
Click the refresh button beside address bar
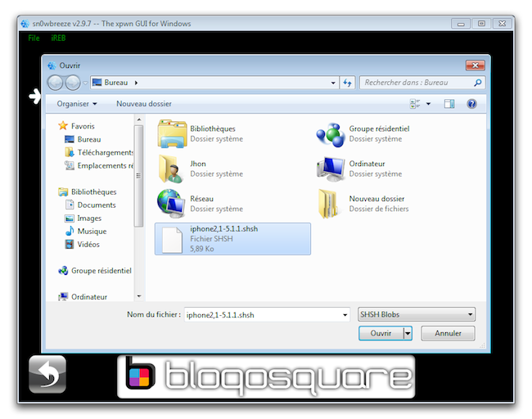(347, 83)
